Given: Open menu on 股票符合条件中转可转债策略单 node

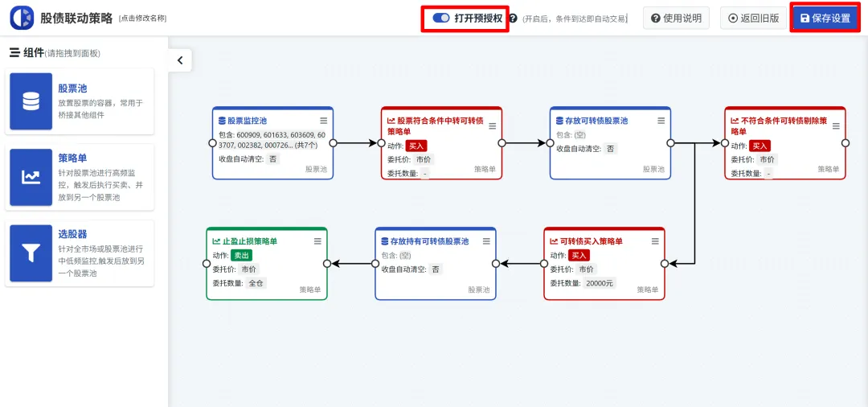Looking at the screenshot, I should (492, 125).
